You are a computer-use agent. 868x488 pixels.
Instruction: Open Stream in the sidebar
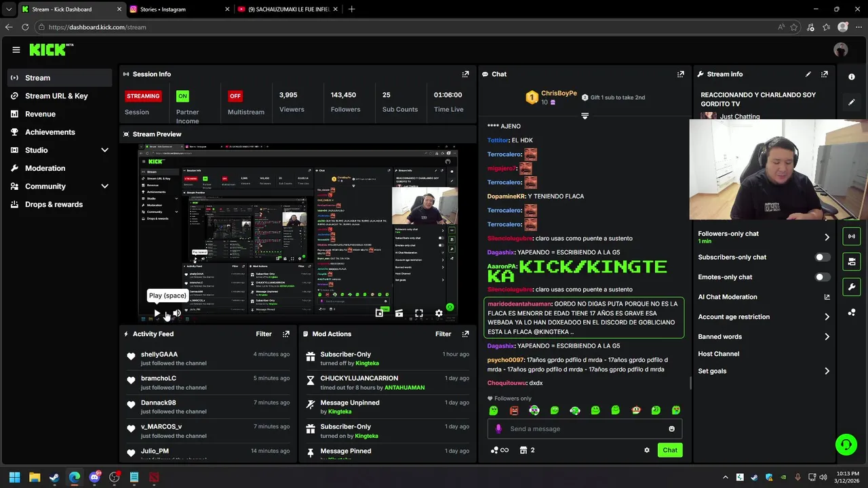pos(60,78)
